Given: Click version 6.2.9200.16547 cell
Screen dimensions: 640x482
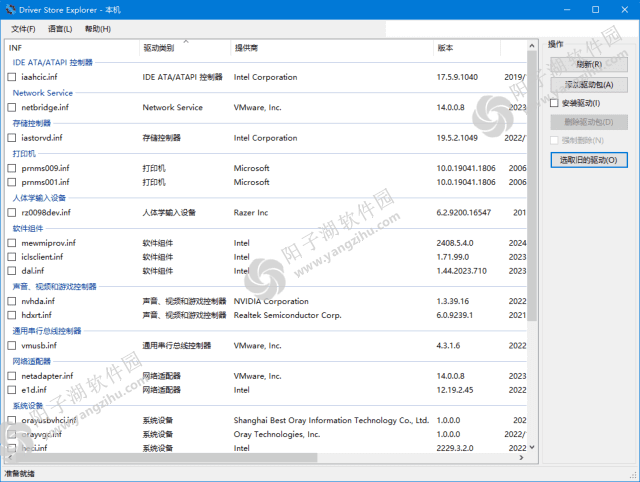Looking at the screenshot, I should point(464,213).
